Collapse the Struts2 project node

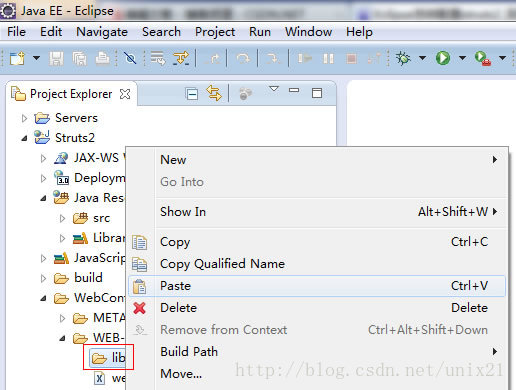tap(24, 138)
